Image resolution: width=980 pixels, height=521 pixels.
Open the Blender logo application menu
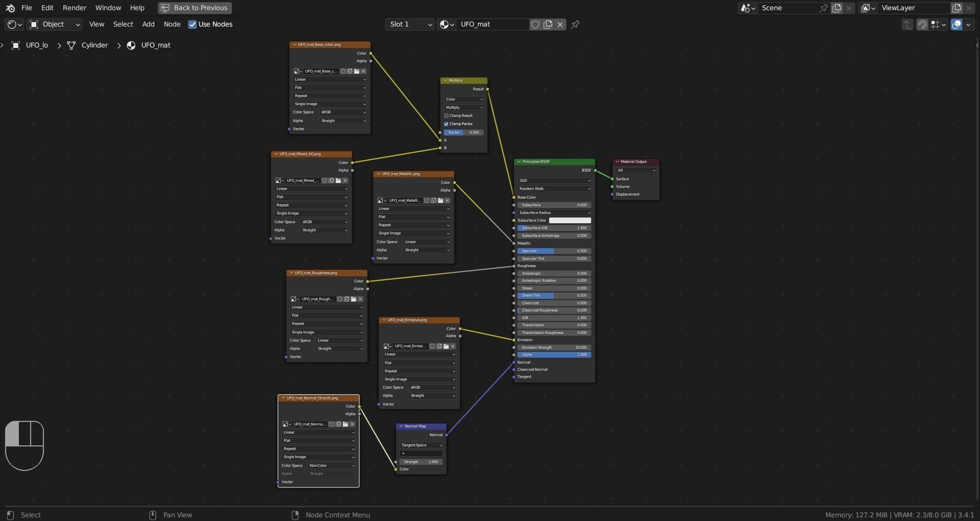tap(10, 8)
